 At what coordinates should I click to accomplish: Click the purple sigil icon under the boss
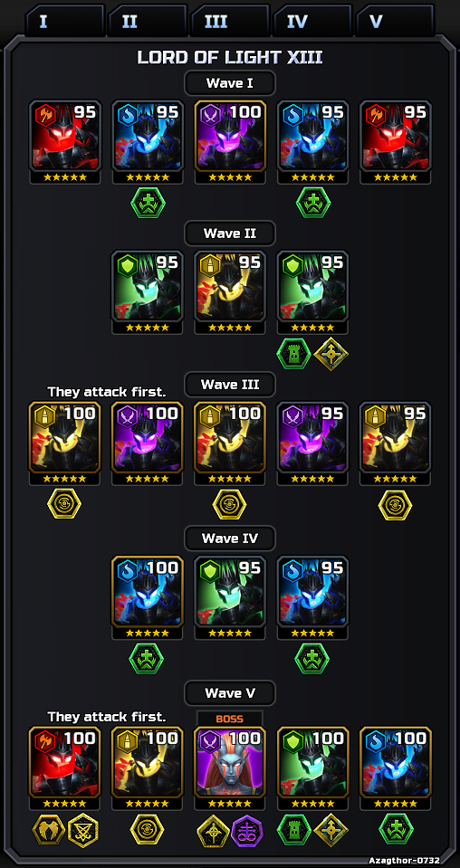[x=248, y=831]
